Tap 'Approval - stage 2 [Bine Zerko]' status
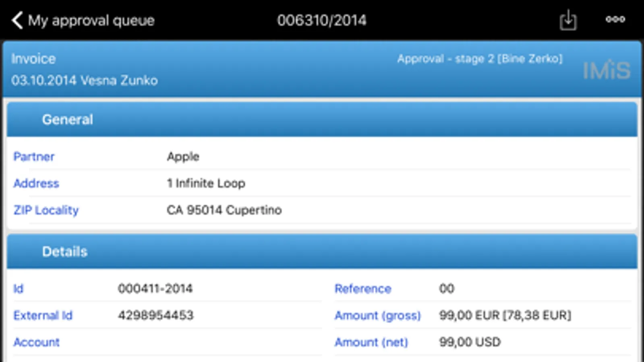 click(x=480, y=59)
